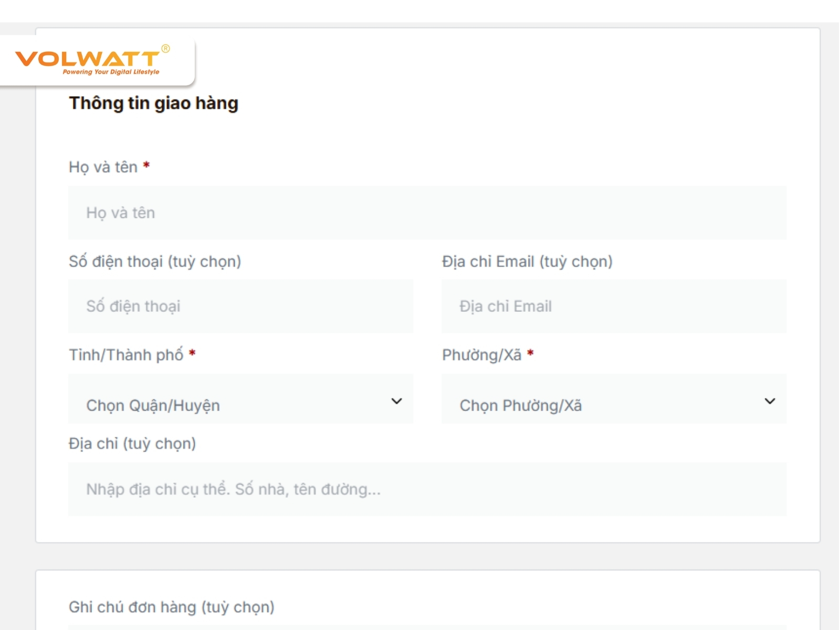Click the down chevron in Chọn Quận/Huyện
This screenshot has height=630, width=840.
(x=396, y=401)
